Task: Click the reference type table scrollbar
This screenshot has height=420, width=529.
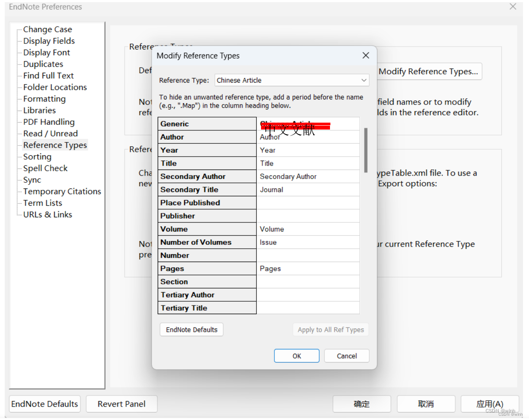Action: pyautogui.click(x=366, y=150)
